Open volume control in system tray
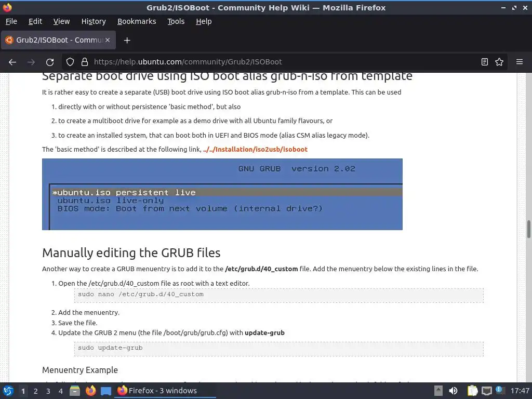 click(453, 391)
